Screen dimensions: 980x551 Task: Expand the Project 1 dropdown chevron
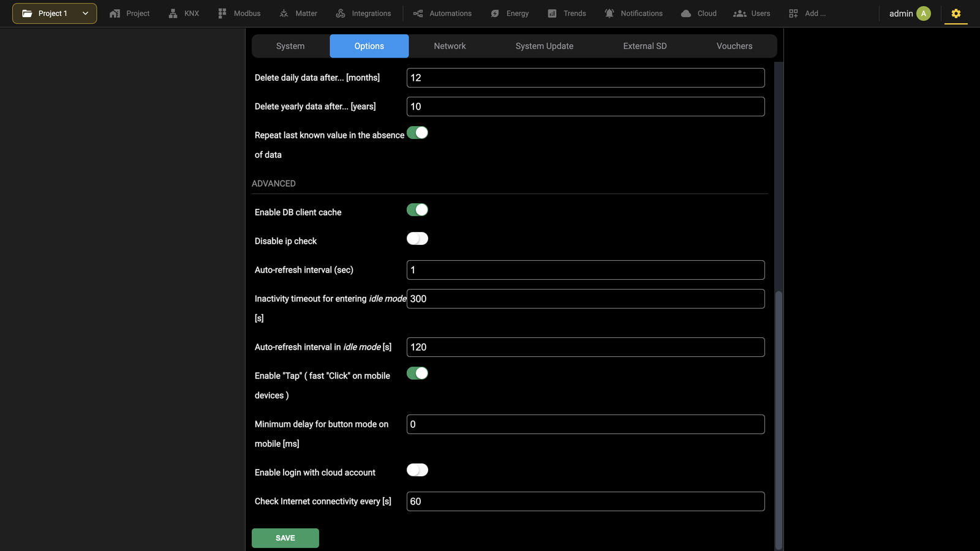pyautogui.click(x=85, y=13)
